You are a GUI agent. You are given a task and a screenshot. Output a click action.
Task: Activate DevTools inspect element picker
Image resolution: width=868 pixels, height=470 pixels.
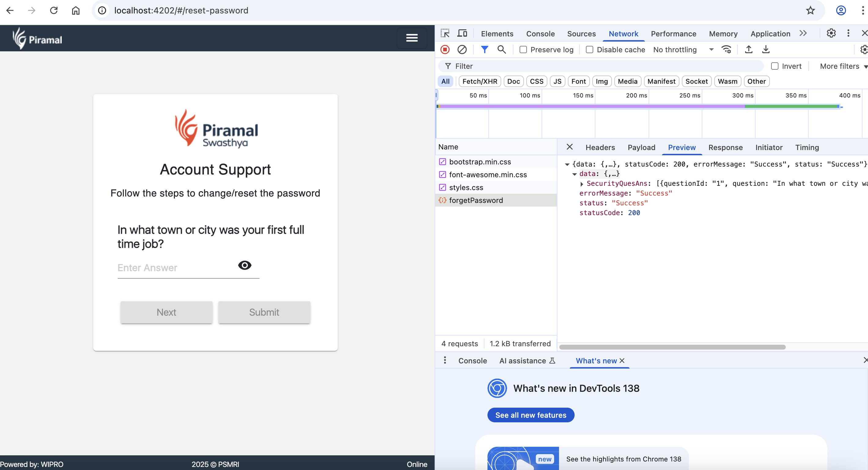tap(445, 33)
